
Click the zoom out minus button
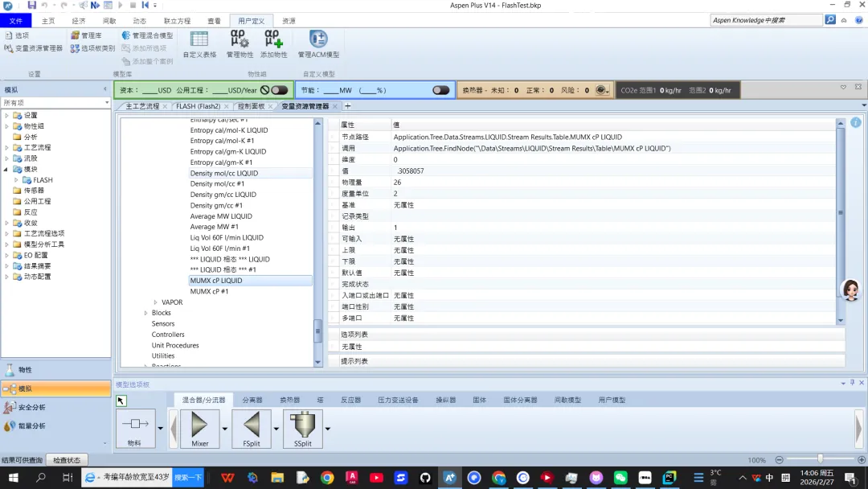pos(780,460)
